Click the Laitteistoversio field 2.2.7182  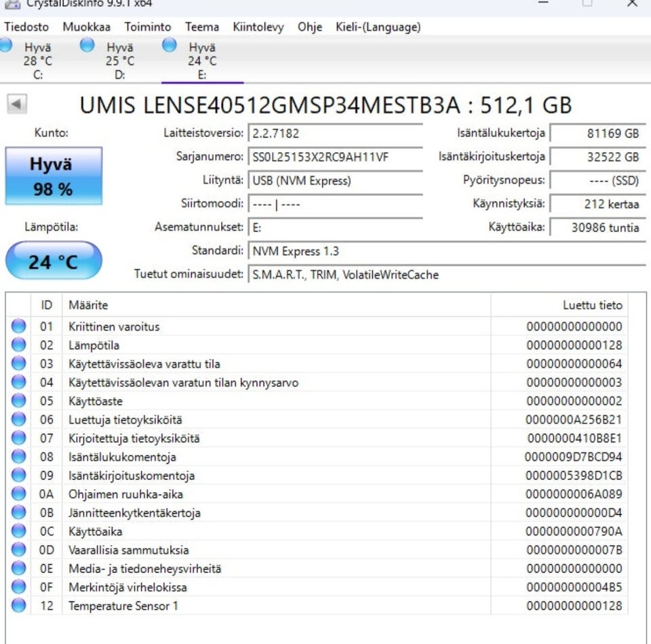coord(336,134)
